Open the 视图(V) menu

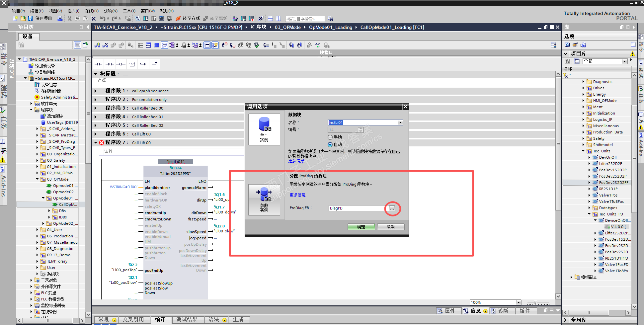[x=55, y=11]
